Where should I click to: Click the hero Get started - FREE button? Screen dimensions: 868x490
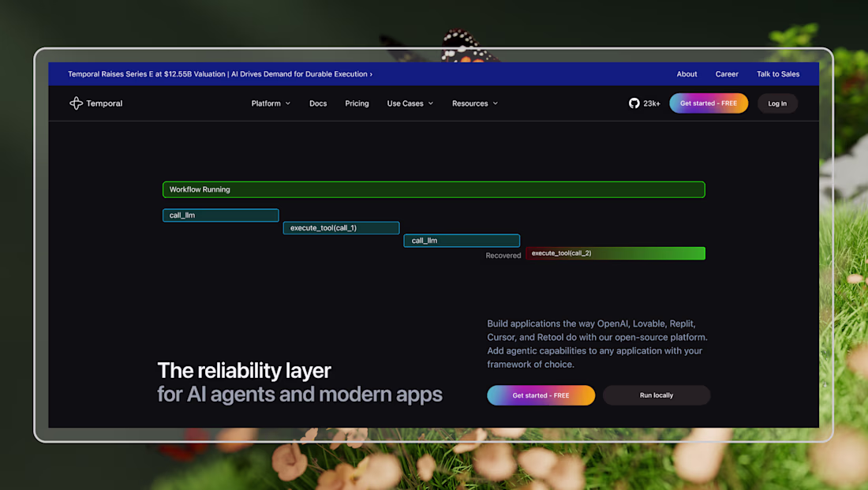click(541, 395)
